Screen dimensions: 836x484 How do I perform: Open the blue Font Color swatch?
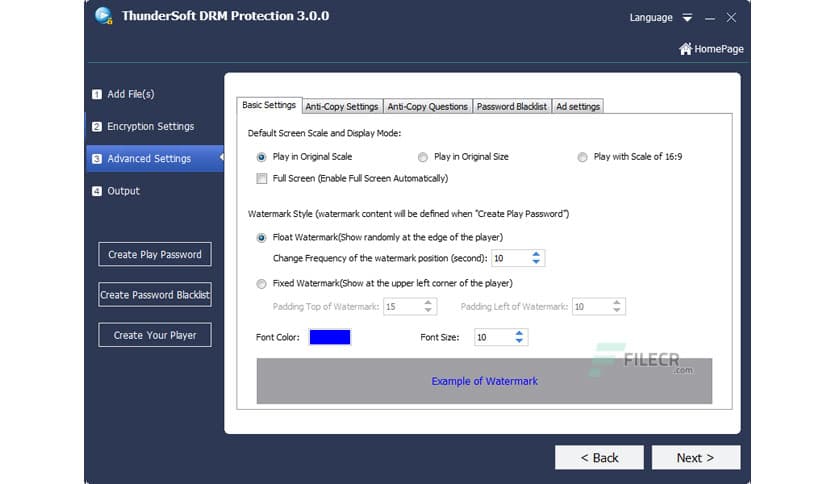(x=330, y=337)
